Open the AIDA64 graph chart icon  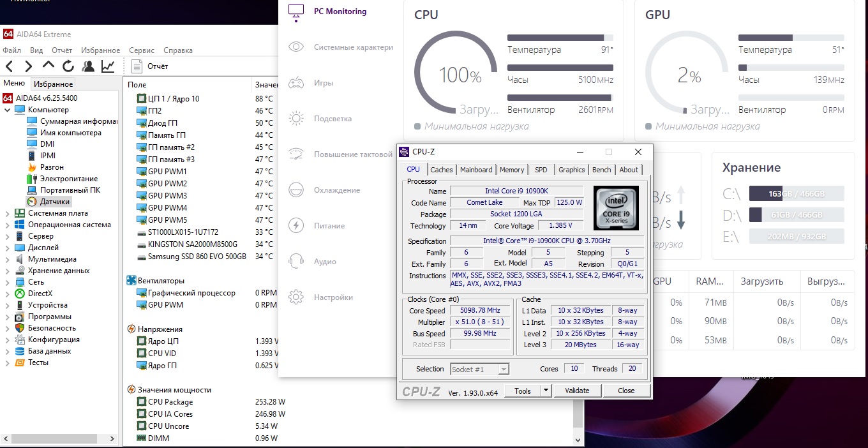pos(108,66)
